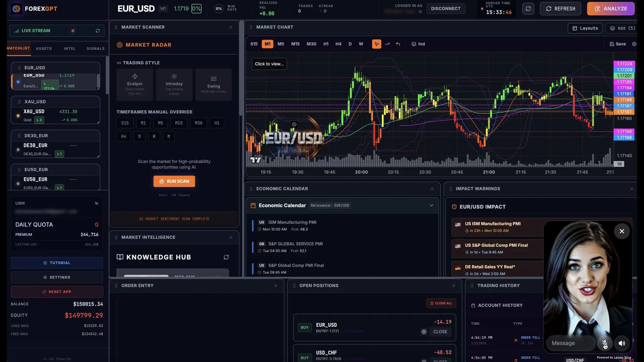Close the AI avatar video window
This screenshot has width=644, height=362.
click(x=622, y=231)
